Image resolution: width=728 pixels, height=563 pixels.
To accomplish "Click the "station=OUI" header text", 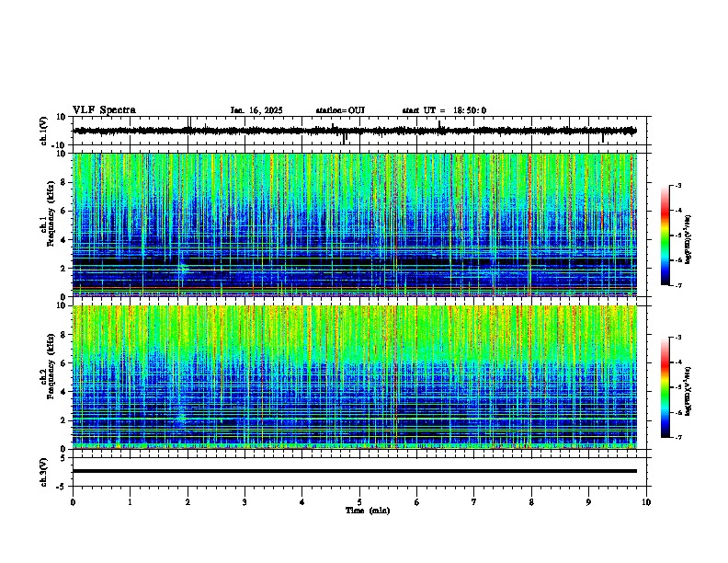I will (340, 110).
